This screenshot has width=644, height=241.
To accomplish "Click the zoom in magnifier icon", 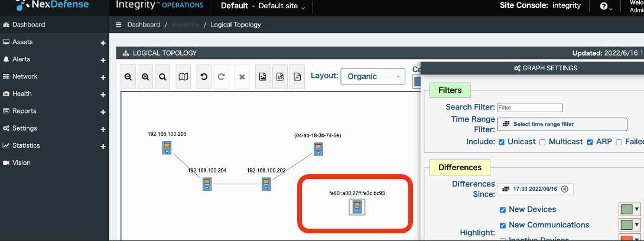I will pyautogui.click(x=145, y=77).
